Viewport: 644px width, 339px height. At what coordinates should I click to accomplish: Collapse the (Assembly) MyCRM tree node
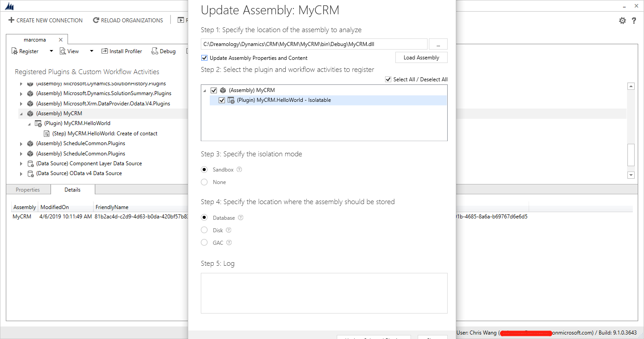coord(21,113)
